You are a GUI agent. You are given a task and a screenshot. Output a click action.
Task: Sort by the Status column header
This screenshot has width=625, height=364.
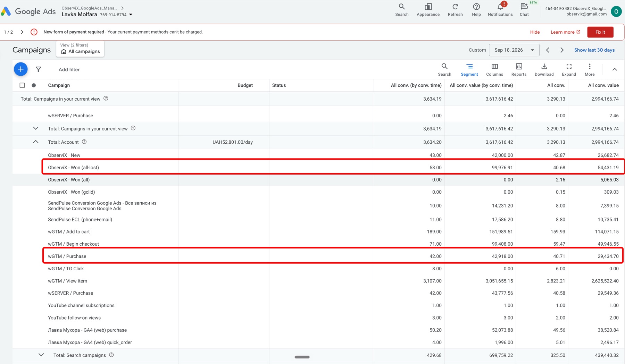click(279, 85)
